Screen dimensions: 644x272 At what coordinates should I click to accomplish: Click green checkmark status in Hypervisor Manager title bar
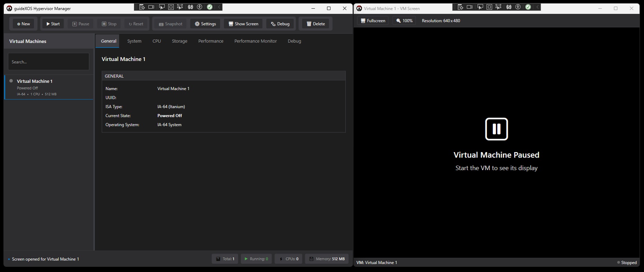(x=210, y=7)
